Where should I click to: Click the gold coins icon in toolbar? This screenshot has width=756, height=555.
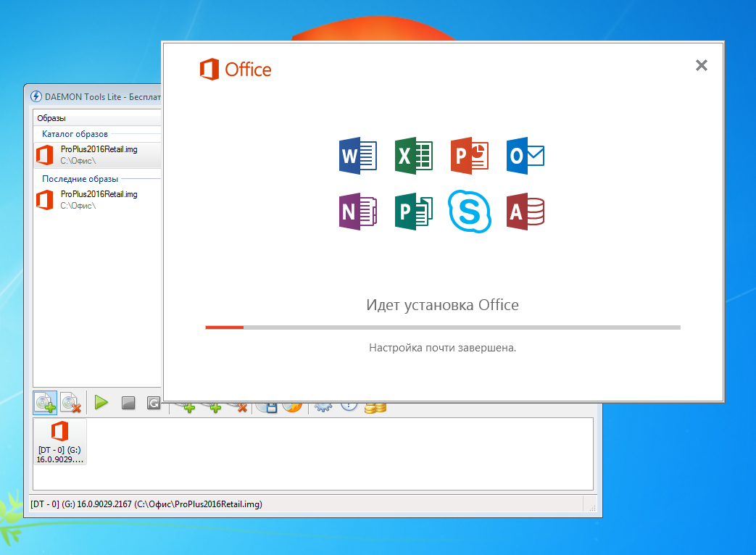click(x=375, y=409)
